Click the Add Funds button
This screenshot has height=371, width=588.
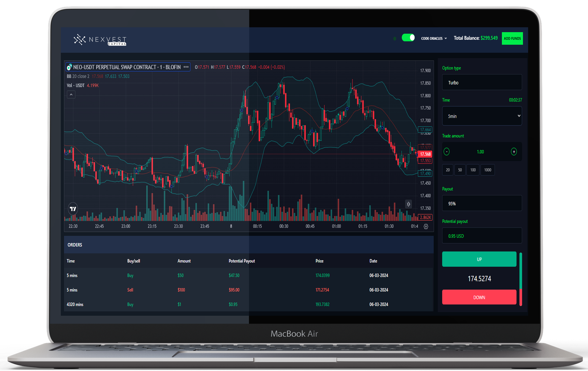(512, 38)
